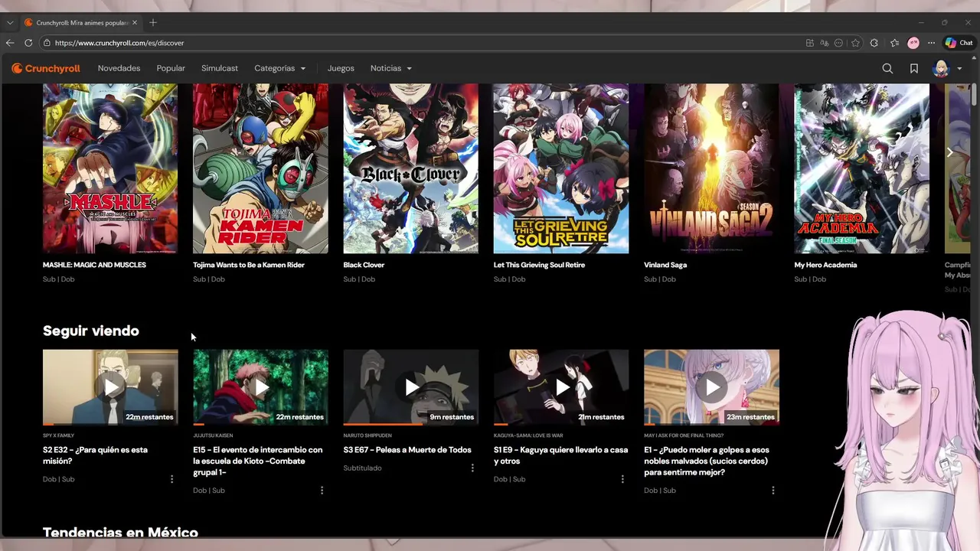Open Let This Grieving Soul Retire poster
The image size is (980, 551).
[561, 168]
